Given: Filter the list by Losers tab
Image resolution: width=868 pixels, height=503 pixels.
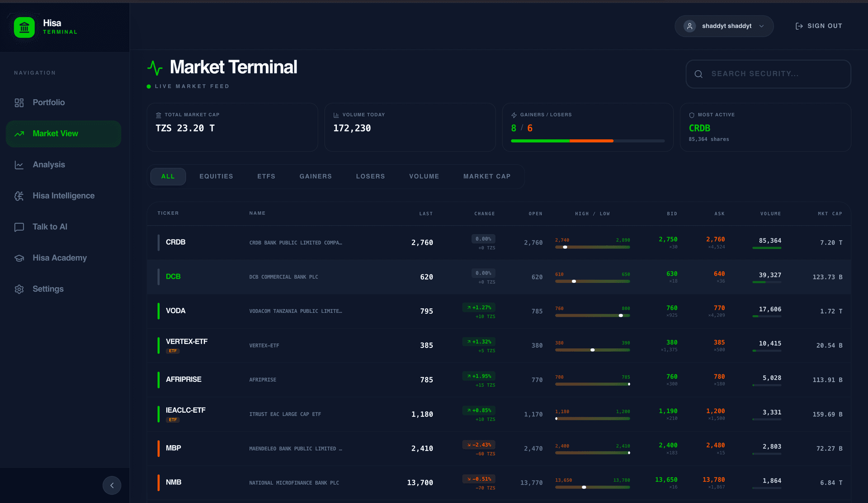Looking at the screenshot, I should click(x=370, y=176).
